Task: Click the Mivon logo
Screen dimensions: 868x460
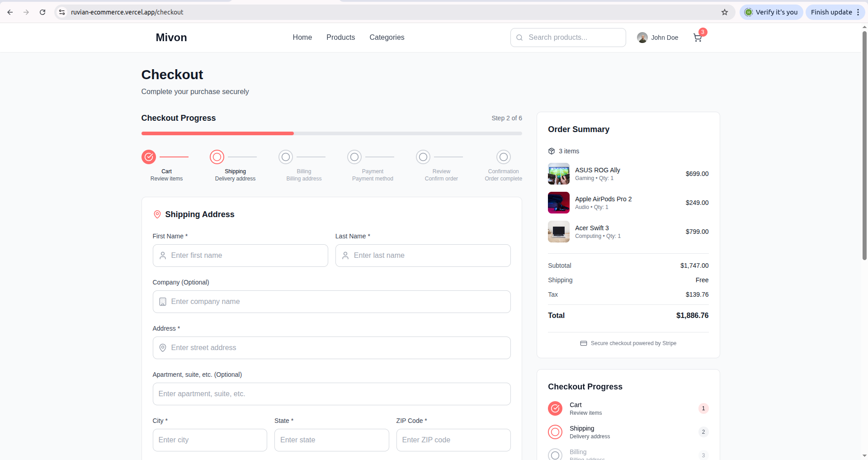Action: (171, 38)
